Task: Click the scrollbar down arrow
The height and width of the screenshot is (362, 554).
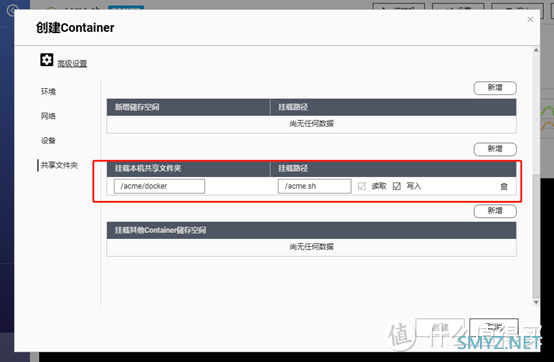Action: click(x=536, y=302)
